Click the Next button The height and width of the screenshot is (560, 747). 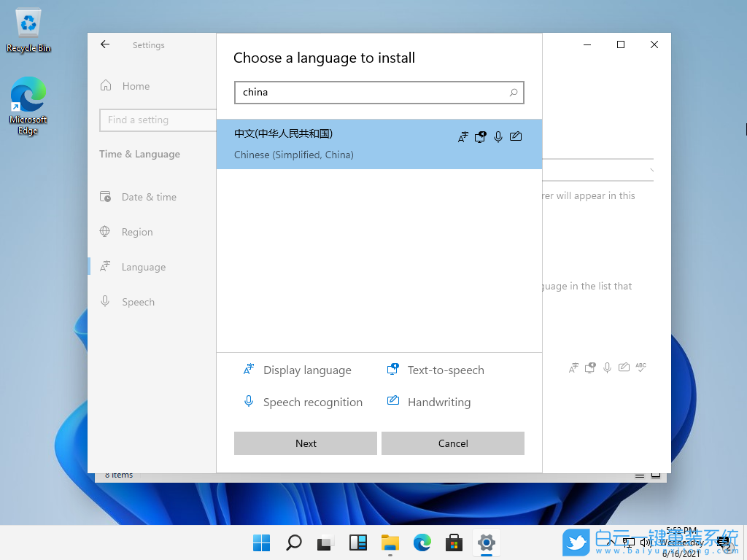305,443
